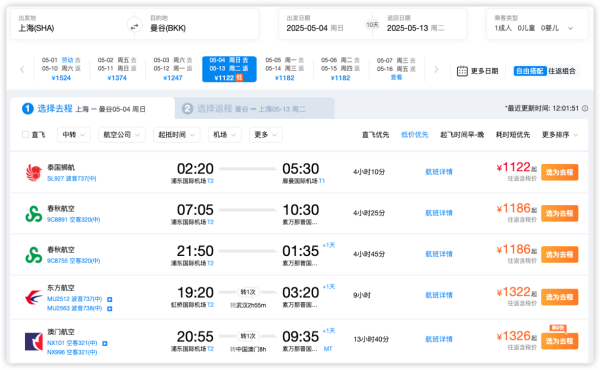Choose the 05-02 to 05-11 date option
600x370 pixels.
pyautogui.click(x=117, y=69)
